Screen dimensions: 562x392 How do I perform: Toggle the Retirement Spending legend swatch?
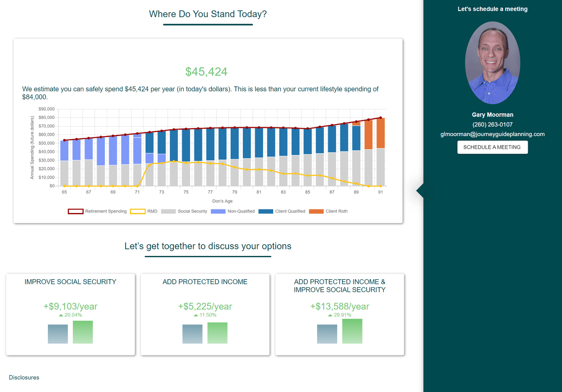pyautogui.click(x=76, y=211)
